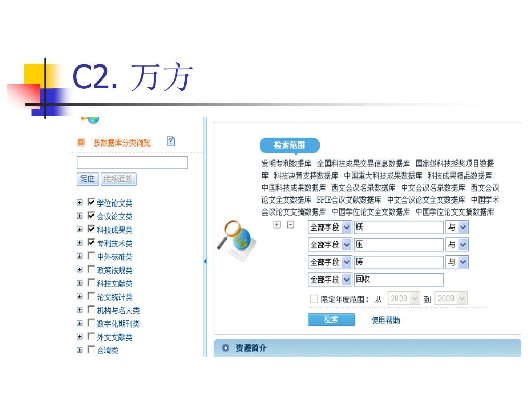Expand the 专利技术类 tree node

click(79, 243)
